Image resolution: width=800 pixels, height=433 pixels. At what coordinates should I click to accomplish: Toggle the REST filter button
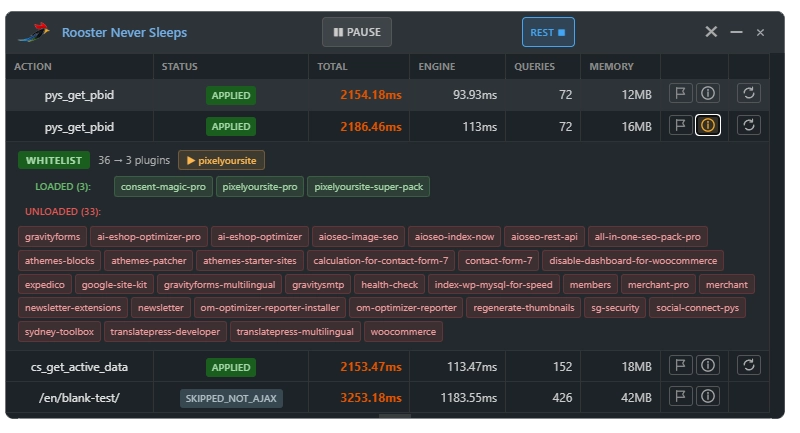coord(548,32)
